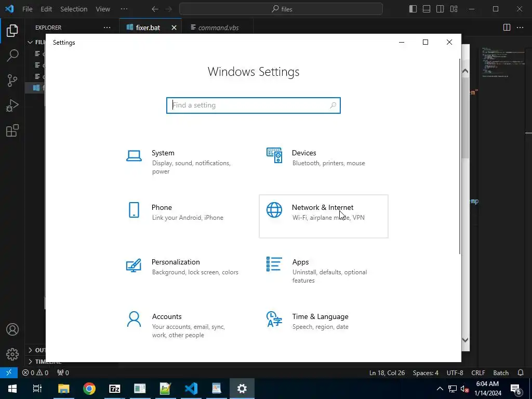This screenshot has width=532, height=399.
Task: Open Personalization settings category
Action: pyautogui.click(x=183, y=271)
